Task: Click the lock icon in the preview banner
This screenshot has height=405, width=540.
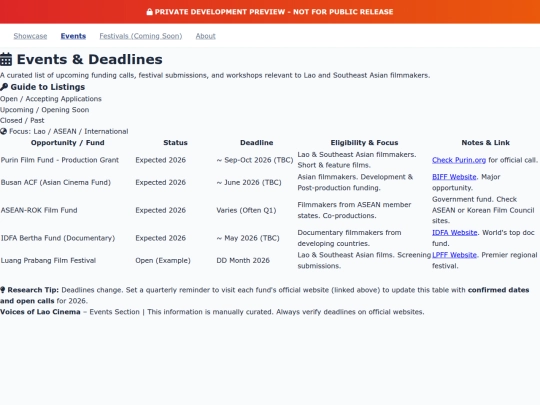Action: click(x=149, y=12)
